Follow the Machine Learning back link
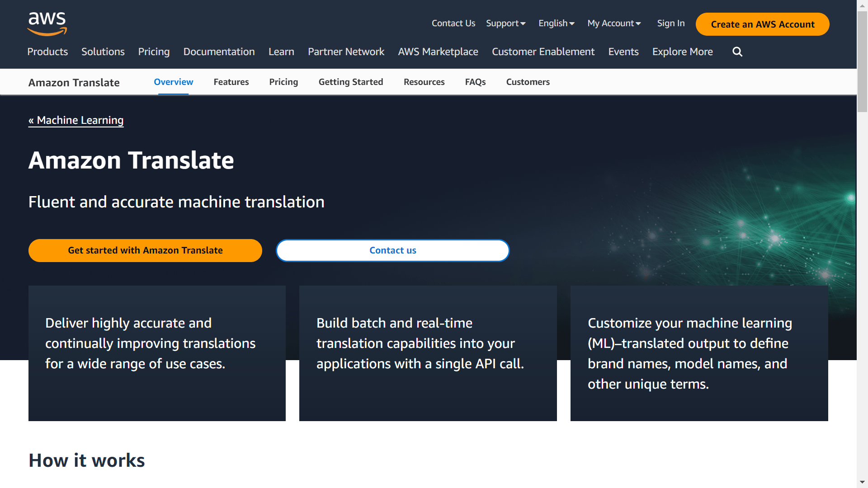Image resolution: width=868 pixels, height=488 pixels. coord(76,120)
